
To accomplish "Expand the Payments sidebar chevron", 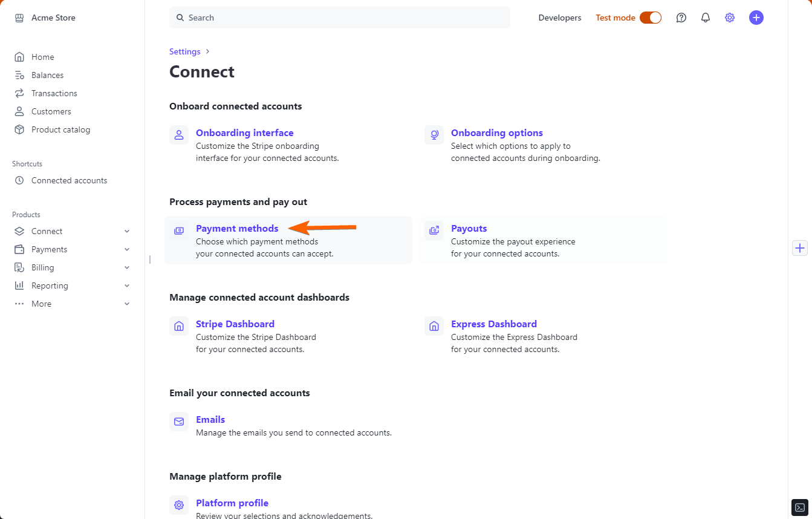I will pos(127,249).
